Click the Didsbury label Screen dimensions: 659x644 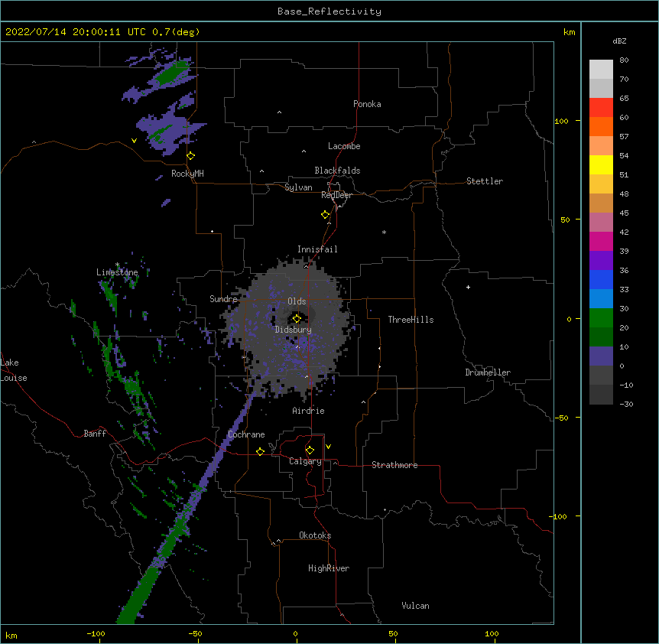[293, 330]
